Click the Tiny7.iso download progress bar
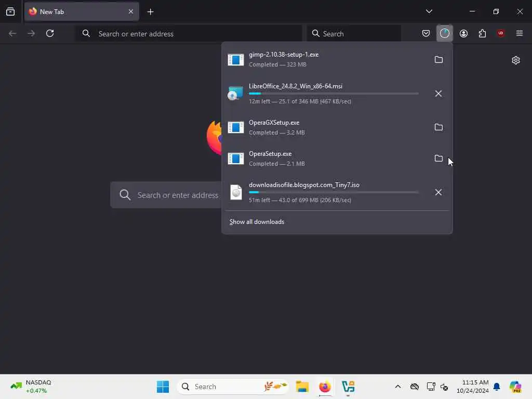This screenshot has height=399, width=532. click(334, 192)
